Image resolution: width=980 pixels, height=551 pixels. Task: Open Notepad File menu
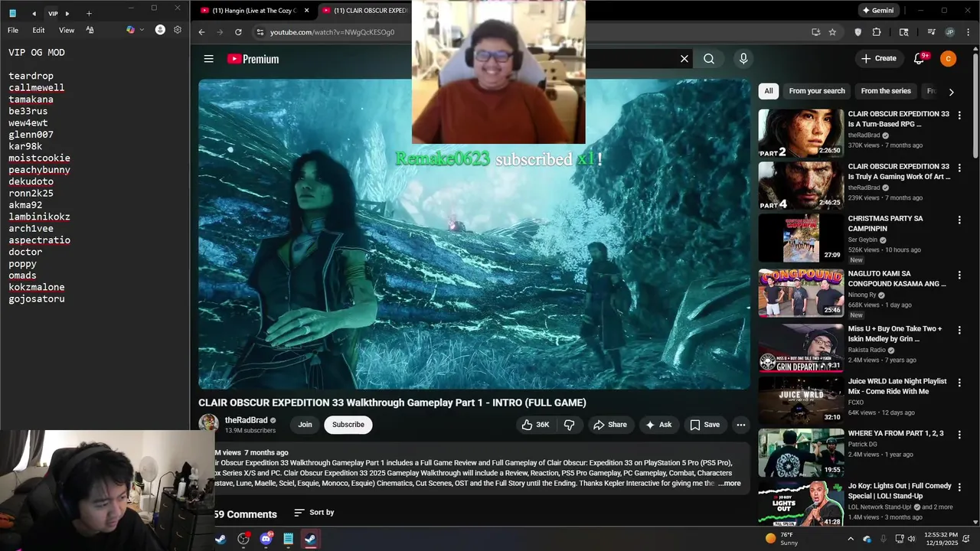[13, 30]
